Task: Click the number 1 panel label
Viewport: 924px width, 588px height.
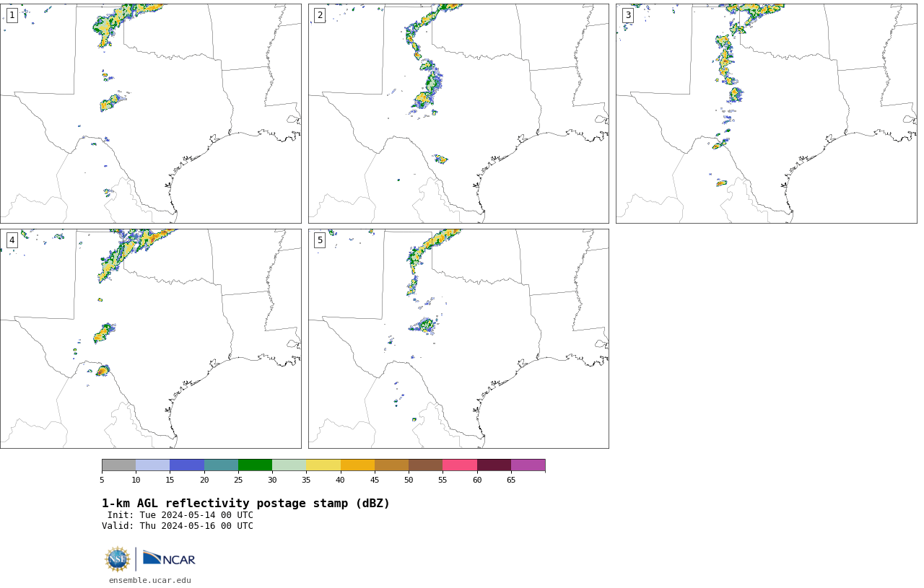Action: (x=12, y=15)
